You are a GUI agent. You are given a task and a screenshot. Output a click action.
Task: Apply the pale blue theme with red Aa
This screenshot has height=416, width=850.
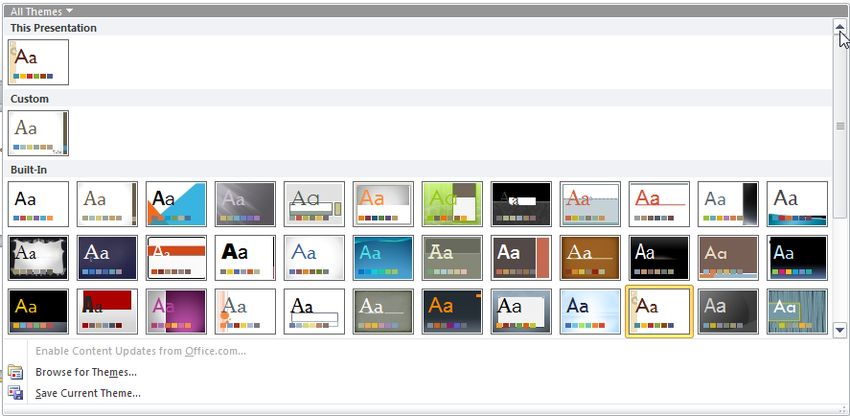[x=590, y=204]
